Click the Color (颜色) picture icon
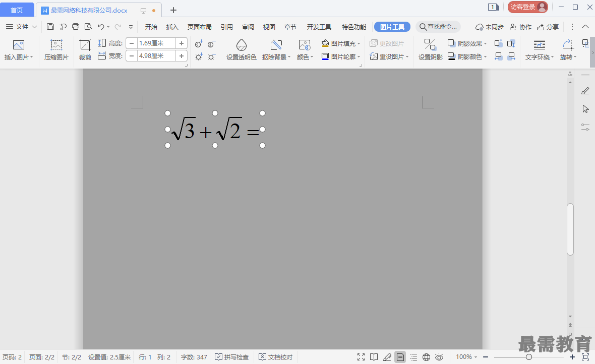The height and width of the screenshot is (364, 595). [305, 45]
